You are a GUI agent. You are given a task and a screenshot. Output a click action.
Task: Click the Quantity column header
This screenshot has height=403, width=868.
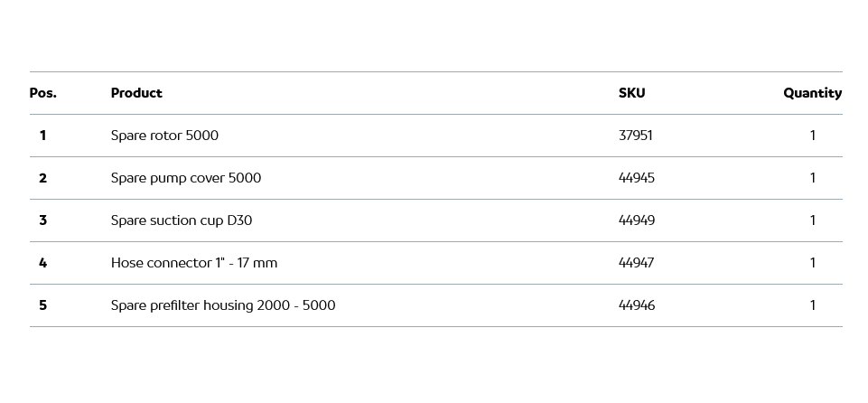[x=812, y=93]
